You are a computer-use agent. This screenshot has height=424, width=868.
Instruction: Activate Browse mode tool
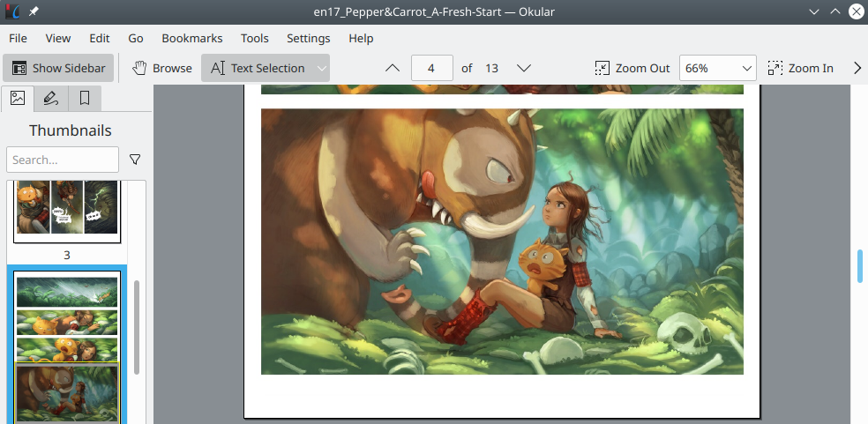(162, 68)
